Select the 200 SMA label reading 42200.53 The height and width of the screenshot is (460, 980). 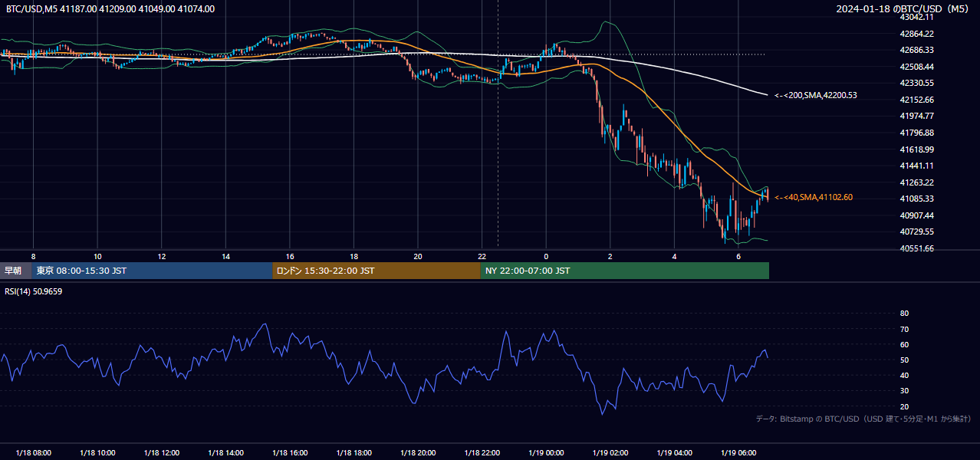tap(815, 95)
